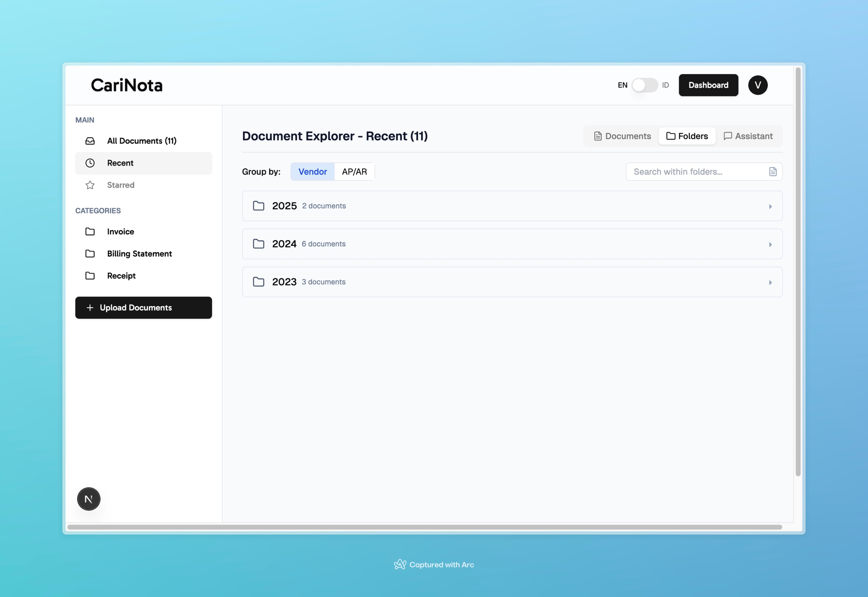Group folders by AP/AR
This screenshot has height=597, width=868.
pyautogui.click(x=354, y=172)
